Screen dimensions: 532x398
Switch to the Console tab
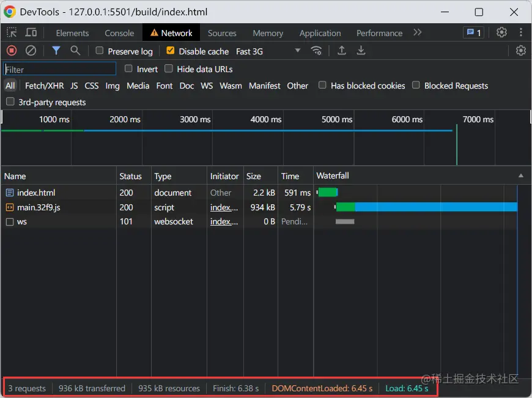point(119,33)
